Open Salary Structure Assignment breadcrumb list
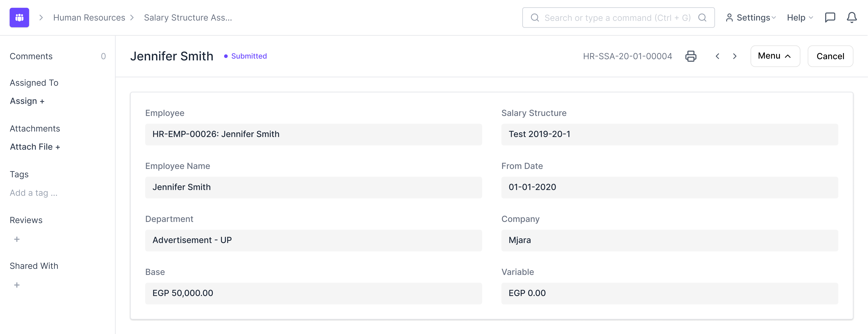 click(188, 17)
